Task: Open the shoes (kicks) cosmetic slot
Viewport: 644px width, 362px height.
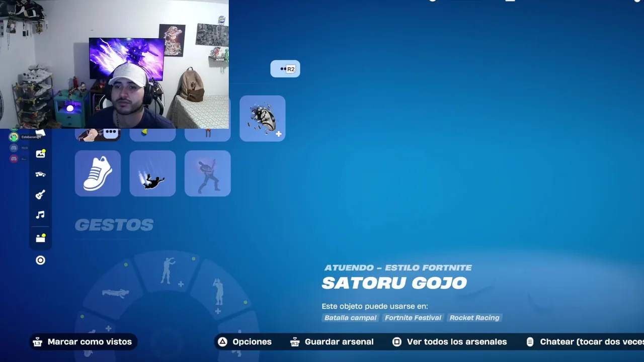Action: tap(98, 173)
